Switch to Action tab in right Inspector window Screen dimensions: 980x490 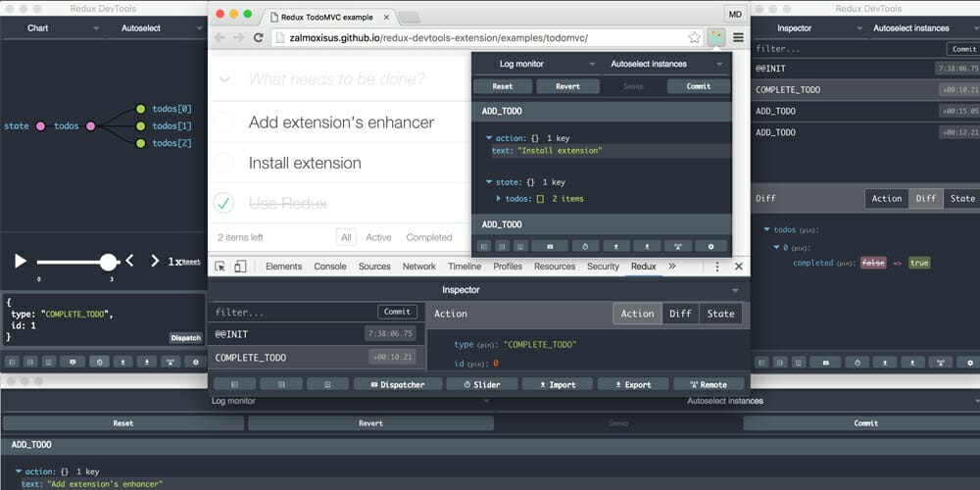(x=886, y=198)
